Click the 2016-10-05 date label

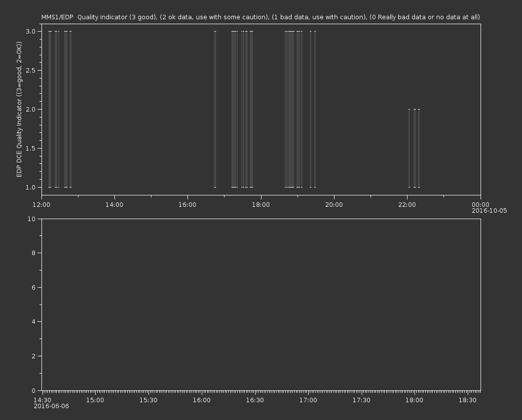[x=489, y=211]
